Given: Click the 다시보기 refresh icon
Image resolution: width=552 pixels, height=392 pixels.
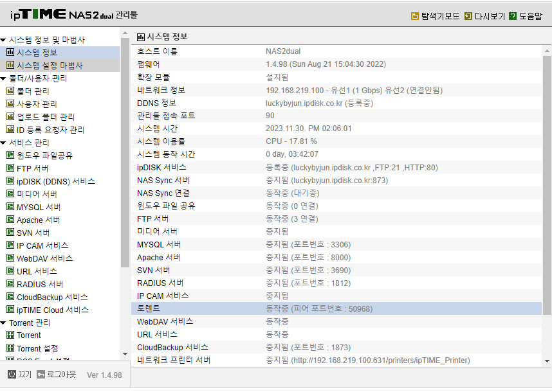Looking at the screenshot, I should click(x=468, y=16).
